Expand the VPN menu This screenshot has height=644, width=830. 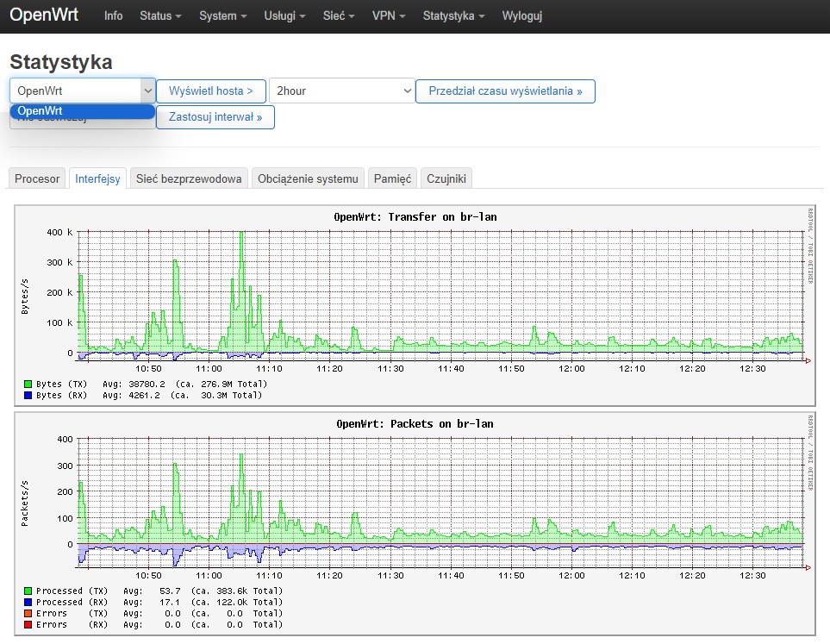click(x=389, y=16)
